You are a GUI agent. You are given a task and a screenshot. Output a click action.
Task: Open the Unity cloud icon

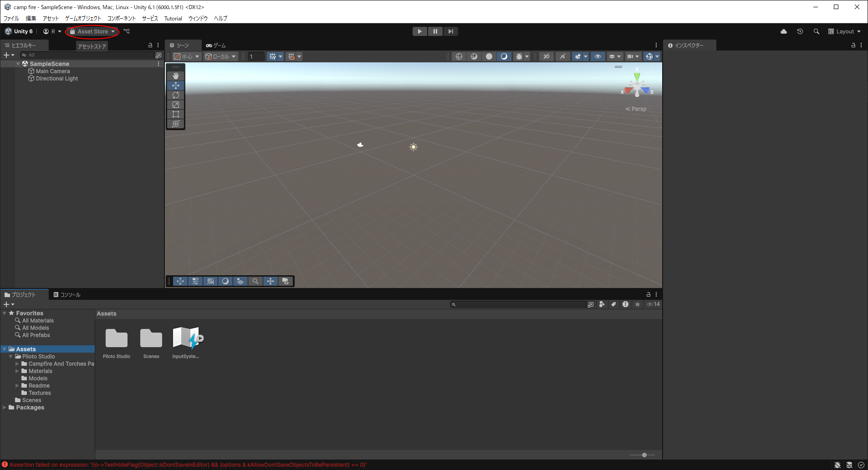click(x=784, y=31)
